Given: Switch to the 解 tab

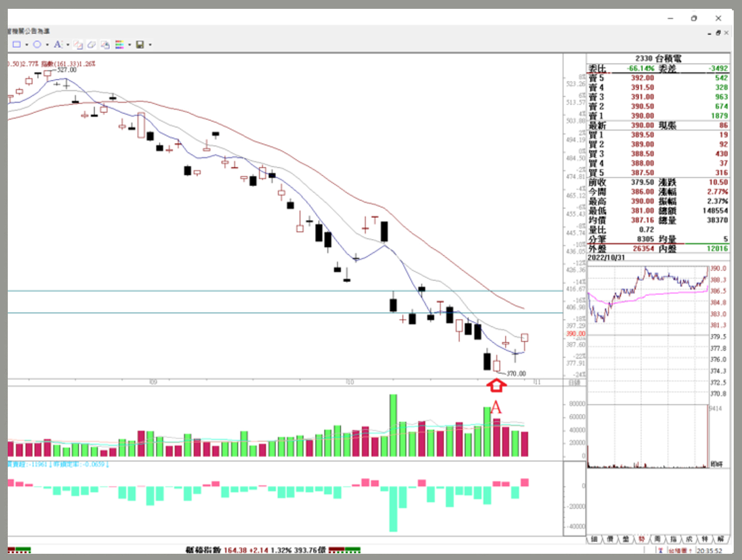Looking at the screenshot, I should coord(720,539).
